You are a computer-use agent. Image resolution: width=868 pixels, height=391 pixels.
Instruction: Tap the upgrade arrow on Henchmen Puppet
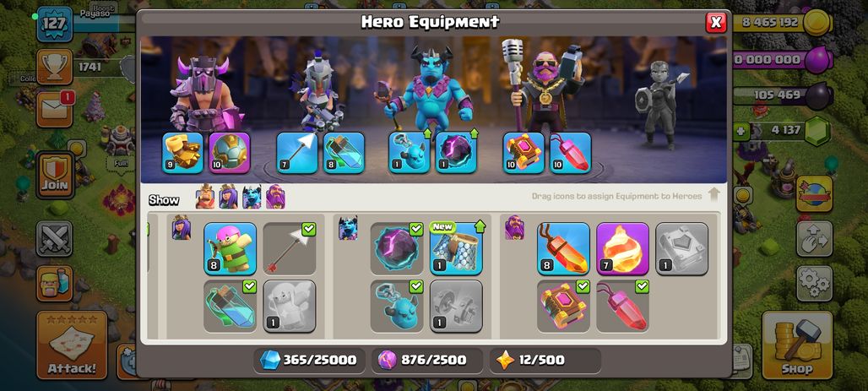click(x=426, y=133)
